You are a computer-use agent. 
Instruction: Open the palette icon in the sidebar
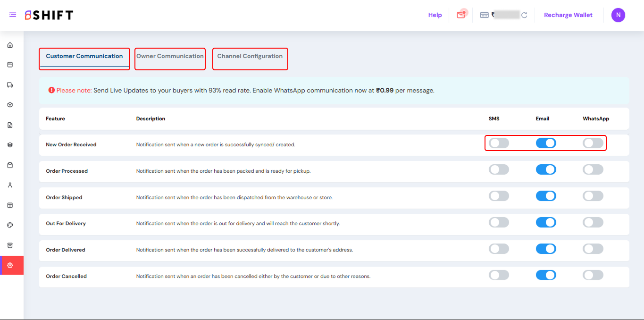(x=10, y=225)
